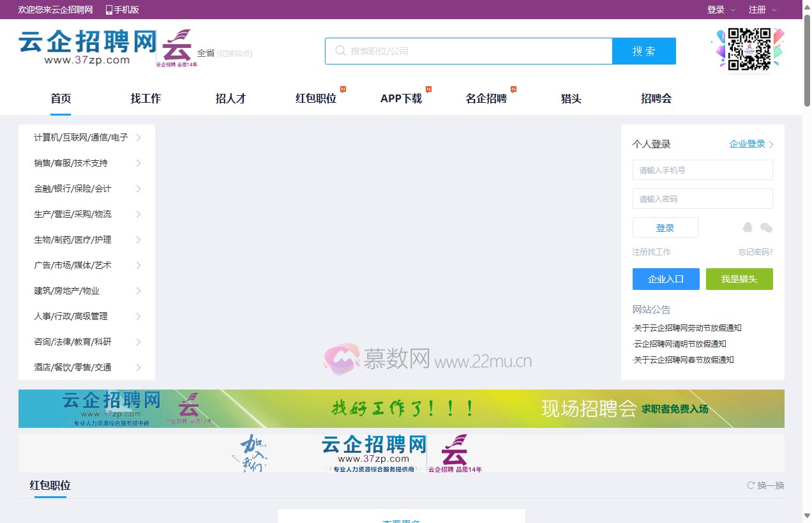Image resolution: width=812 pixels, height=523 pixels.
Task: Click the green 我是猎头 button
Action: click(739, 279)
